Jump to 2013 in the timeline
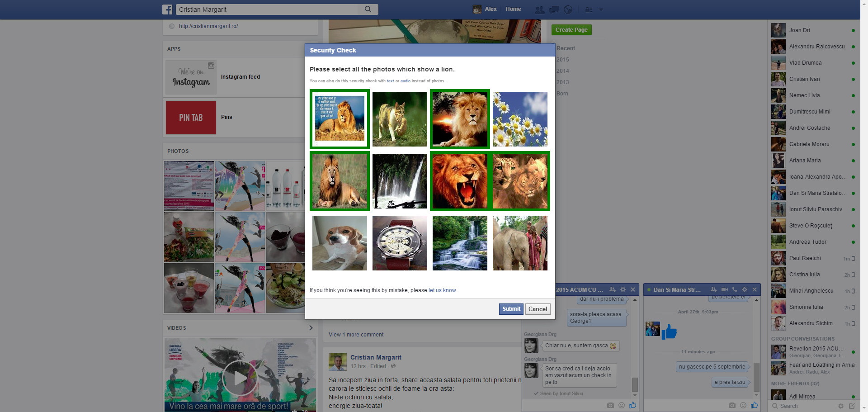The height and width of the screenshot is (412, 868). pos(563,82)
